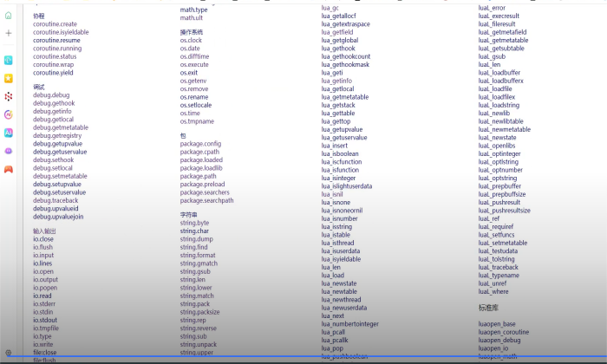Open the io.popen link
Viewport: 607px width, 364px height.
(x=45, y=288)
